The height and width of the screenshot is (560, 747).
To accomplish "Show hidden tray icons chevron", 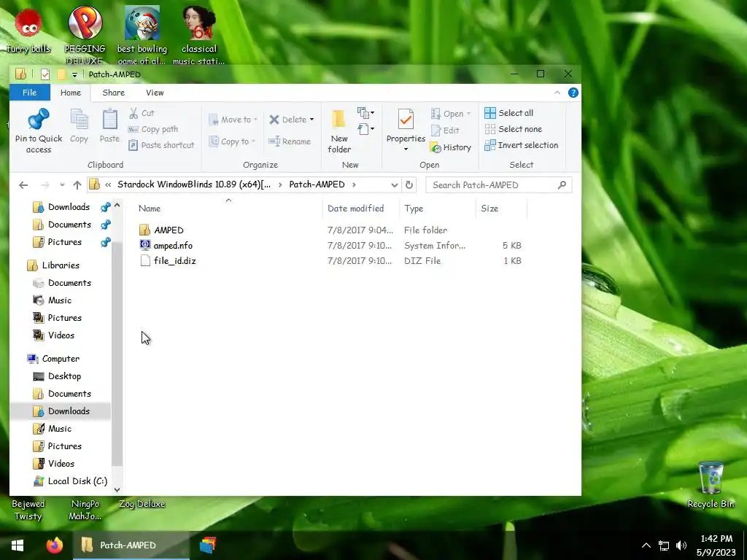I will click(x=646, y=545).
